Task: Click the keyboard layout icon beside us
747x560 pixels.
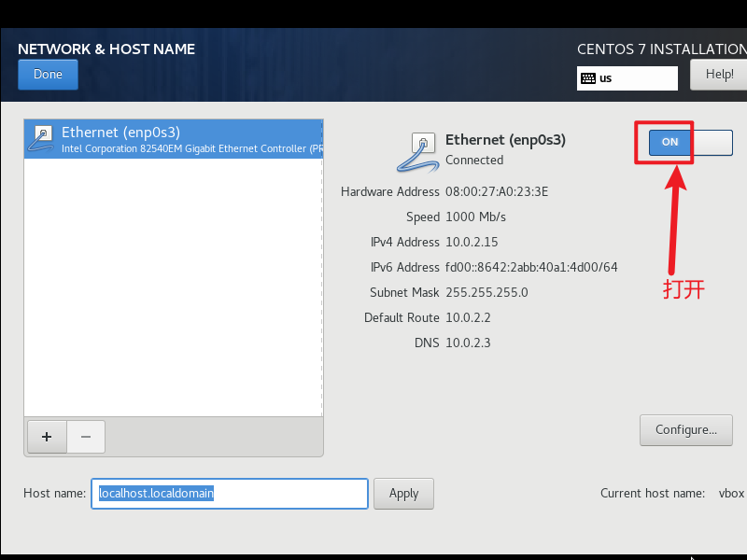Action: click(x=588, y=78)
